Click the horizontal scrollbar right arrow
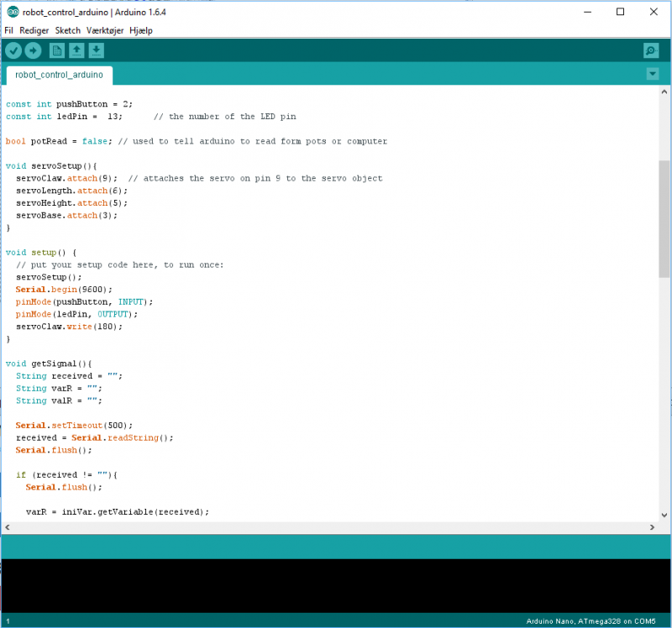672x628 pixels. click(652, 527)
